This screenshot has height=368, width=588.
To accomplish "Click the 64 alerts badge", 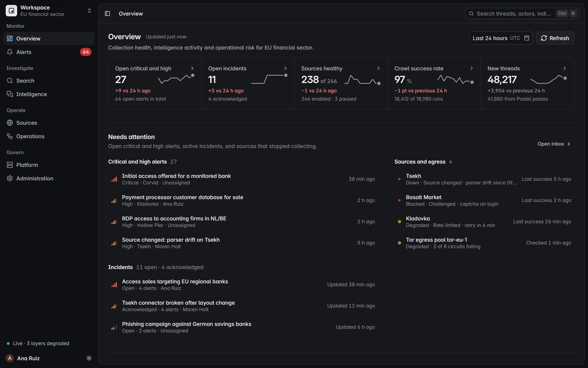I will (86, 52).
